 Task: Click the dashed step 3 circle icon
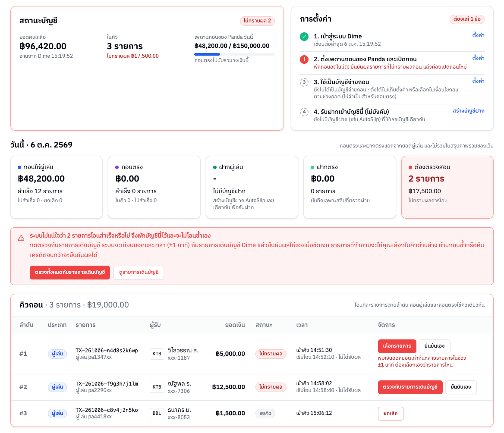[x=304, y=82]
